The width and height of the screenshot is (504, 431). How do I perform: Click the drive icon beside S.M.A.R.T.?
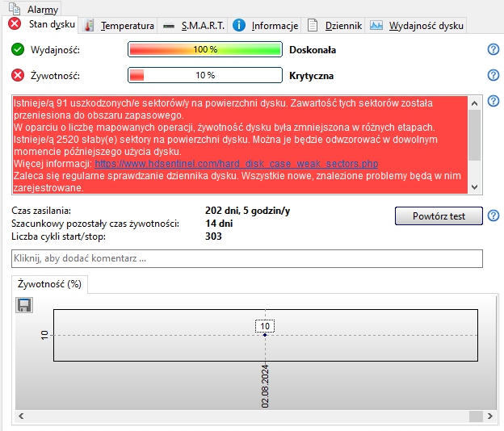[169, 26]
